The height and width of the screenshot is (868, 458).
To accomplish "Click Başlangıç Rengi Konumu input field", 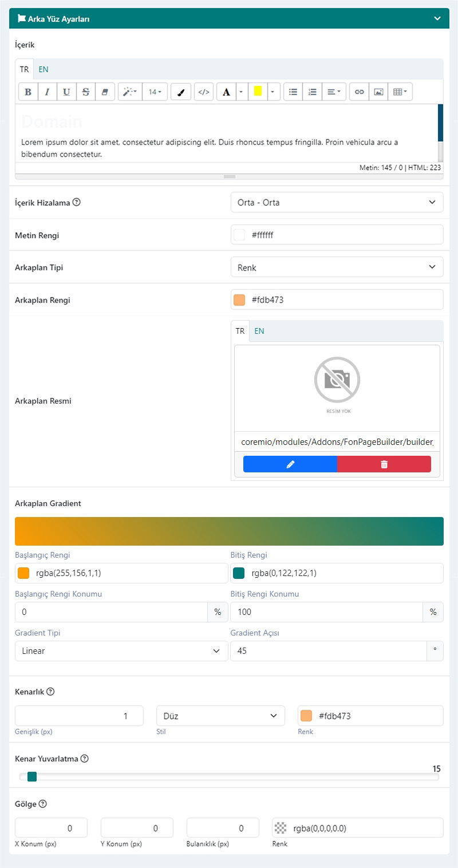I will (111, 611).
